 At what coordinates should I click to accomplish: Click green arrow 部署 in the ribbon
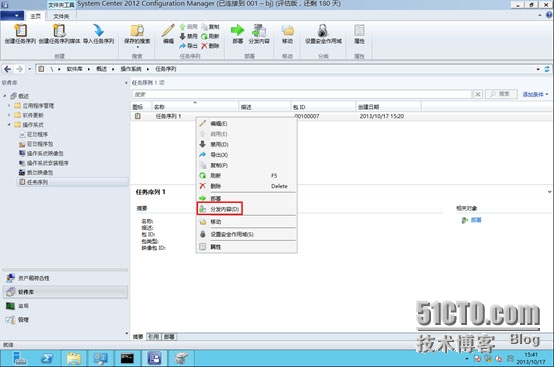(x=237, y=34)
